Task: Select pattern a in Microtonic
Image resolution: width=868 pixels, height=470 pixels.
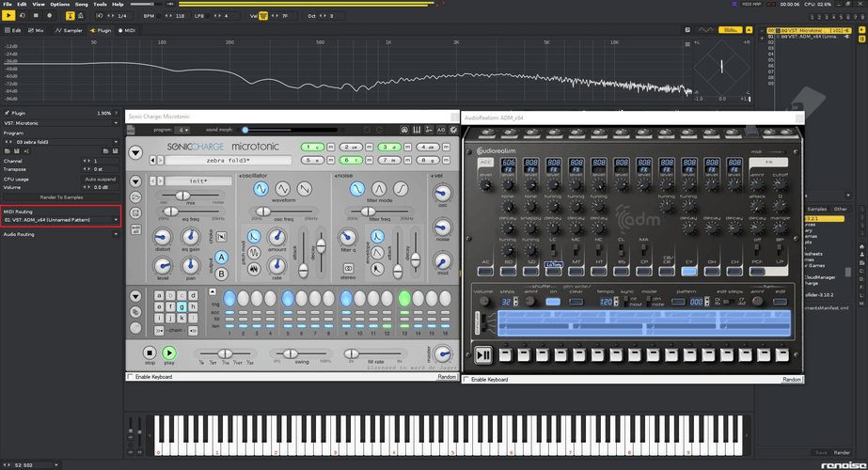Action: 160,295
